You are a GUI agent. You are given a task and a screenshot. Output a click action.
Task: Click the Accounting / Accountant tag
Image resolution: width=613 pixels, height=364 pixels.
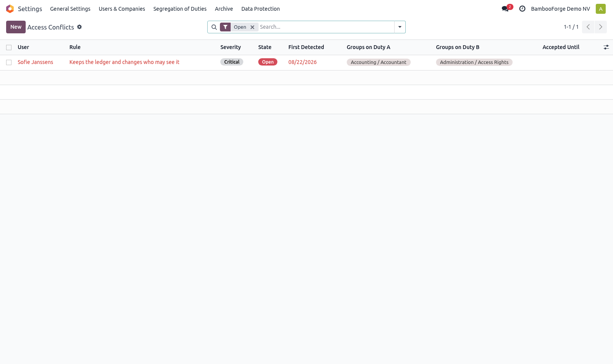click(x=379, y=62)
